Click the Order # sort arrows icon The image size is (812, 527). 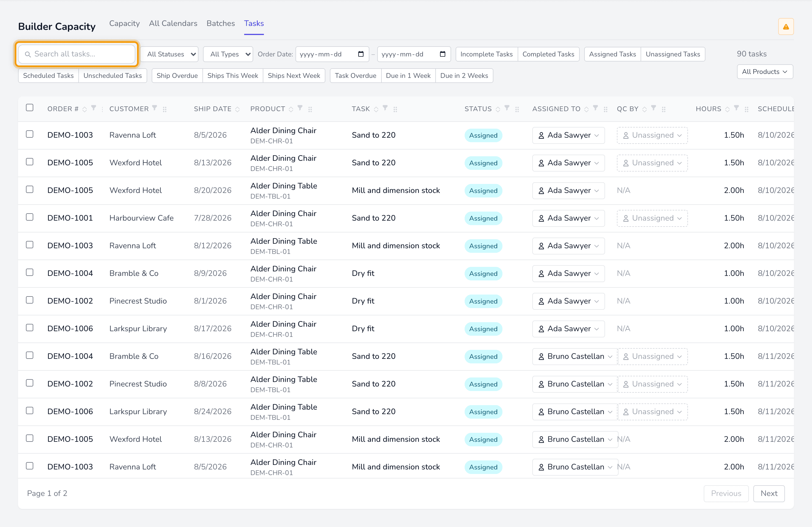(x=84, y=109)
